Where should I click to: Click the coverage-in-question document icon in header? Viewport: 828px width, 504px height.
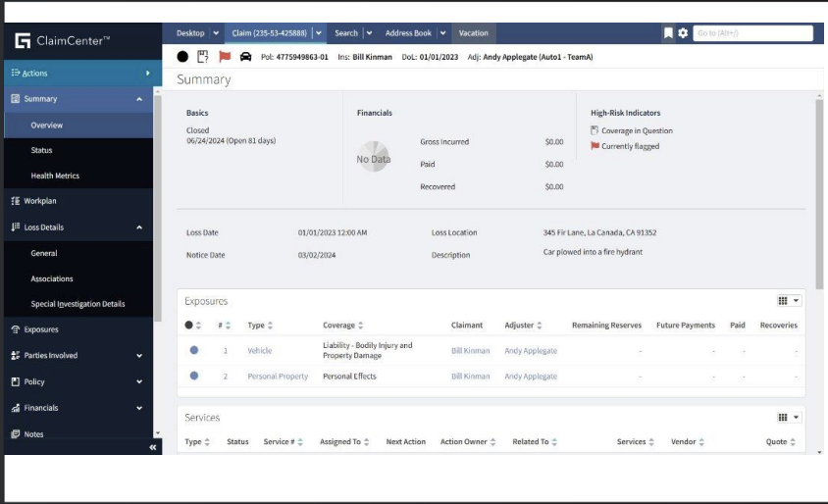point(203,57)
